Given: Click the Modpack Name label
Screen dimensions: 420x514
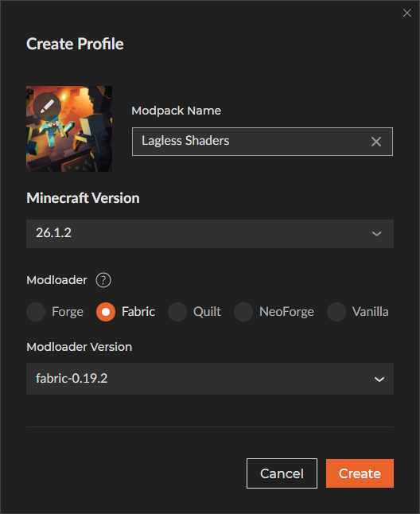Looking at the screenshot, I should coord(177,111).
